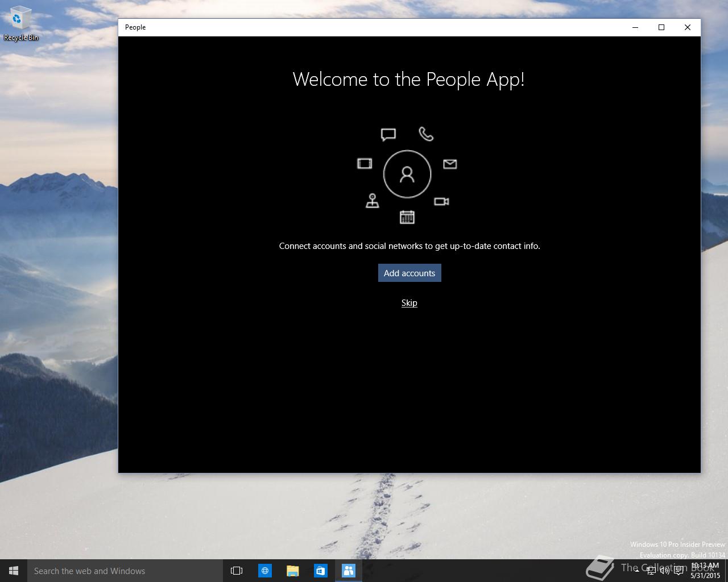Open the clock showing 10:13 AM
Image resolution: width=728 pixels, height=582 pixels.
pos(705,571)
